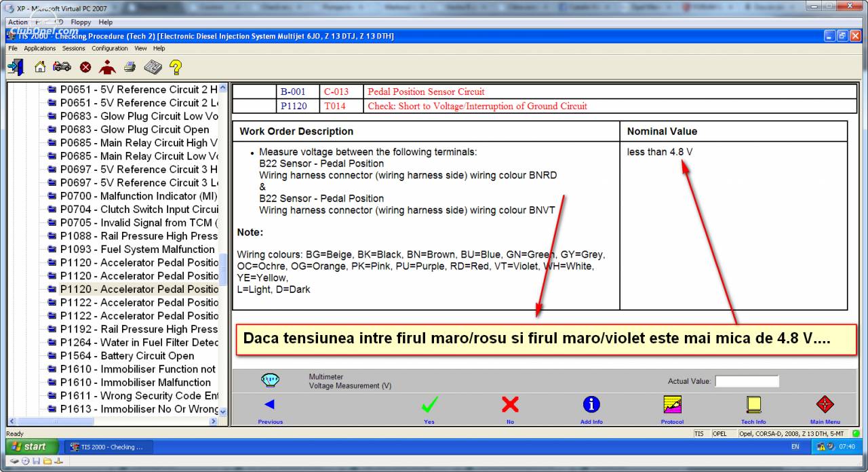The image size is (868, 472).
Task: Click the red person toolbar icon
Action: point(107,66)
